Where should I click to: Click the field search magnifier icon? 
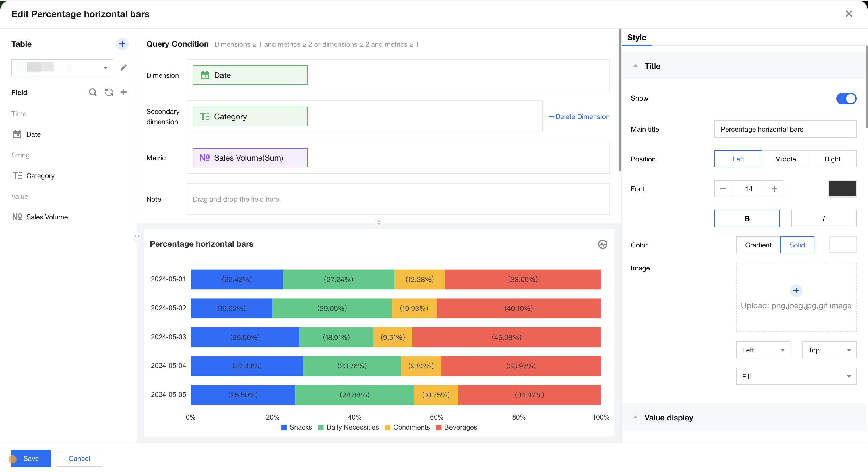[93, 92]
